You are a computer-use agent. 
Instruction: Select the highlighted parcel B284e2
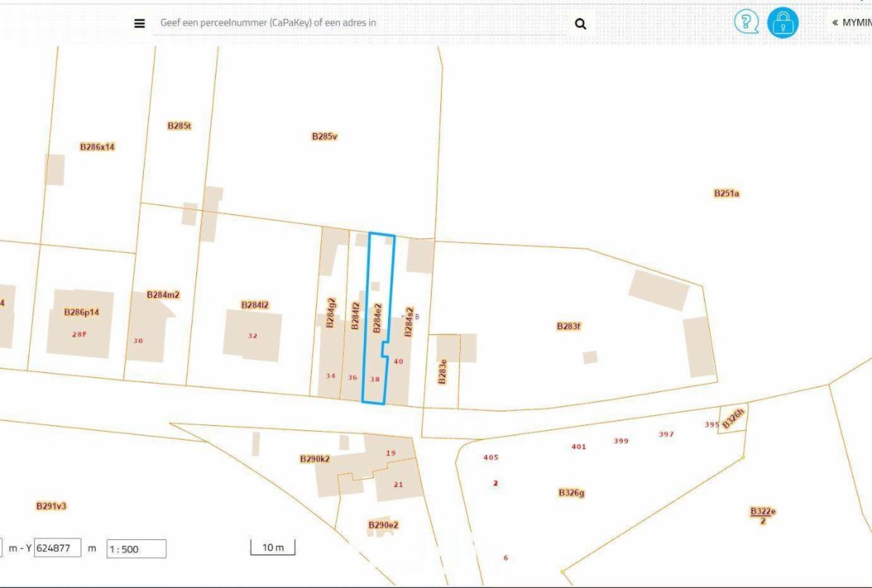(377, 318)
